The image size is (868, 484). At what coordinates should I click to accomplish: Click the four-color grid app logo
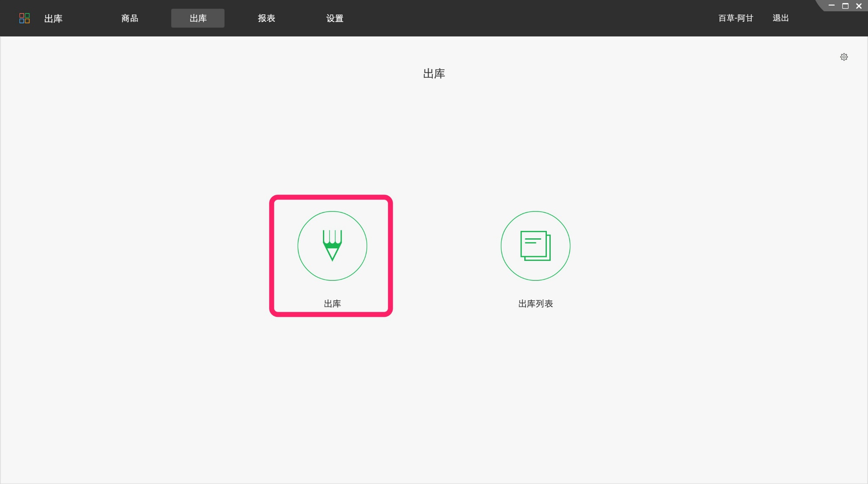coord(25,18)
